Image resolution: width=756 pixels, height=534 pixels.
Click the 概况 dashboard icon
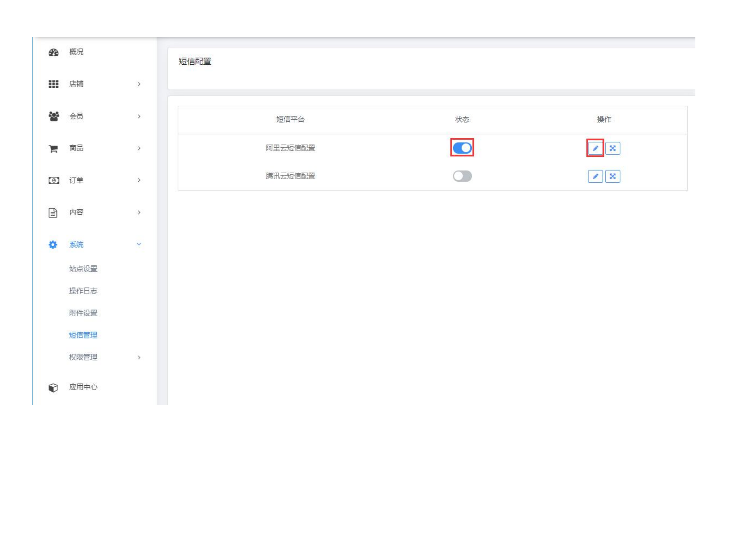pyautogui.click(x=54, y=52)
